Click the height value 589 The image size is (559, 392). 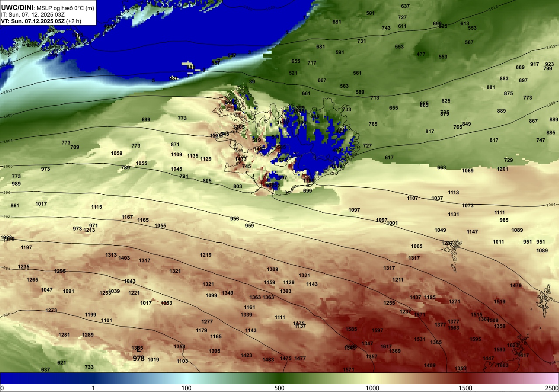(360, 92)
